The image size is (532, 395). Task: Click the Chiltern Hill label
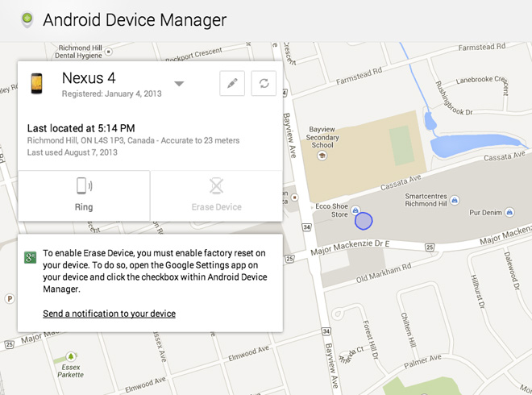(409, 330)
